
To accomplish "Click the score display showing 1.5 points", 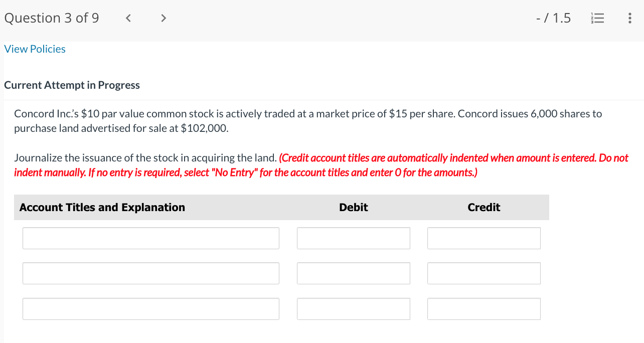I will point(552,18).
